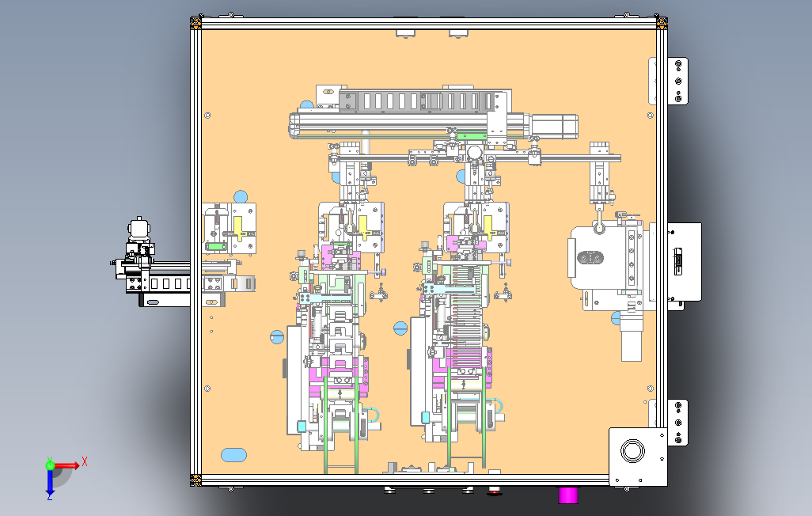Select the white corner plate with the round hole
The height and width of the screenshot is (516, 812).
click(637, 457)
